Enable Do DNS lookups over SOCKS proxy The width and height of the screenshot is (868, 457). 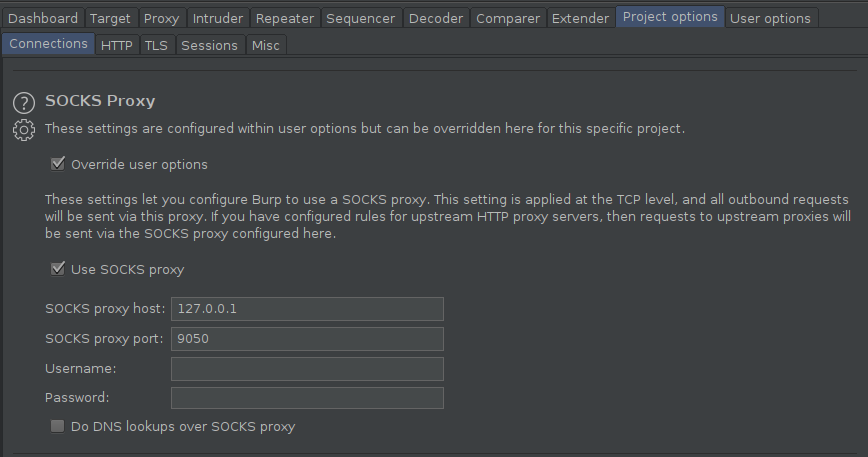pos(58,426)
